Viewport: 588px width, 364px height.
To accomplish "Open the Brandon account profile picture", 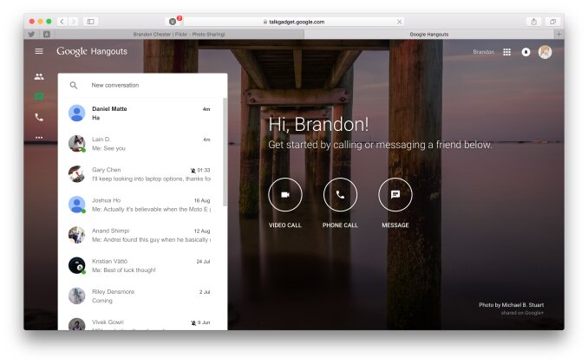I will (x=545, y=52).
